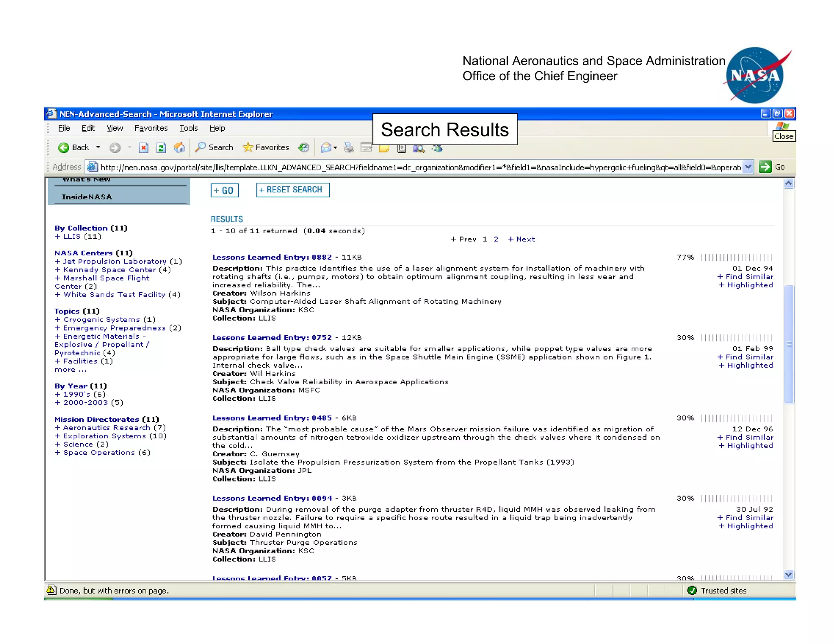Click the vertical scrollbar thumb

(789, 344)
